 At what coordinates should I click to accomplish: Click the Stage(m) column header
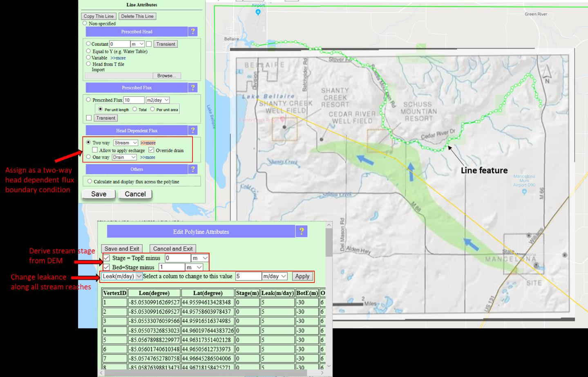[248, 293]
